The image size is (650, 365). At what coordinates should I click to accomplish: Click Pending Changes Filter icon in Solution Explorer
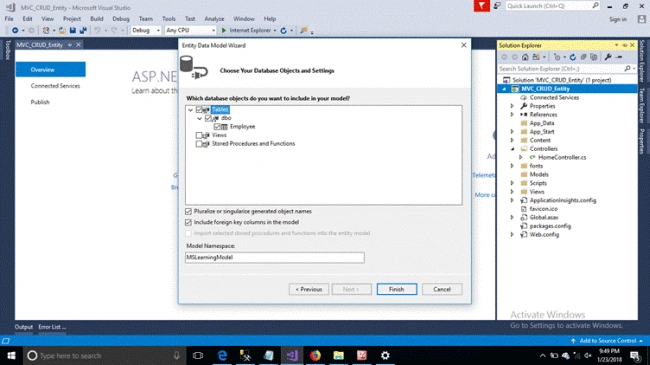557,57
